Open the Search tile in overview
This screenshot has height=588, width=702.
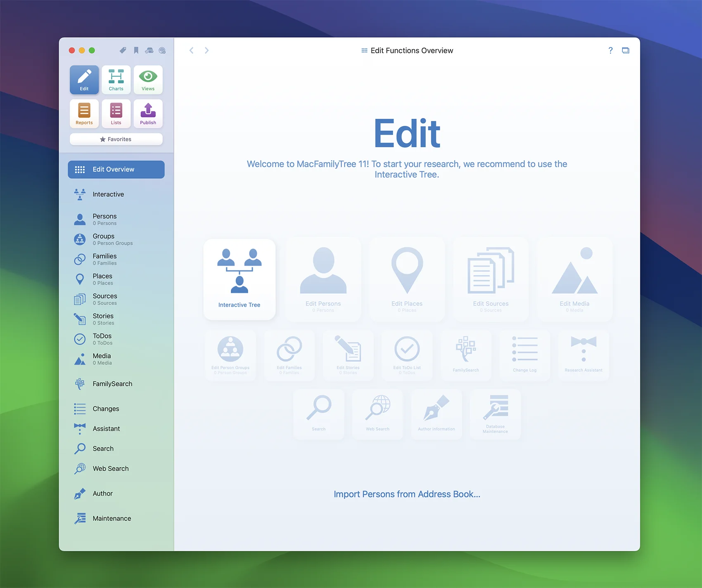[x=319, y=414]
